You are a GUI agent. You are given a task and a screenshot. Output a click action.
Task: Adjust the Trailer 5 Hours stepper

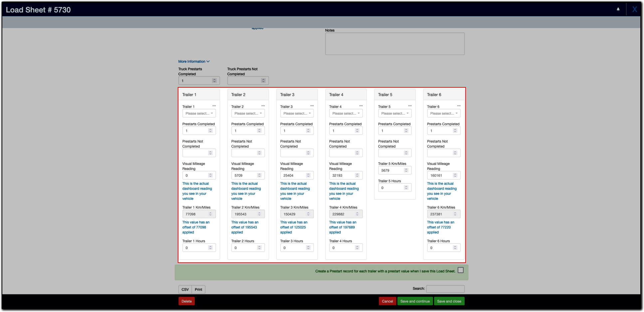point(406,188)
